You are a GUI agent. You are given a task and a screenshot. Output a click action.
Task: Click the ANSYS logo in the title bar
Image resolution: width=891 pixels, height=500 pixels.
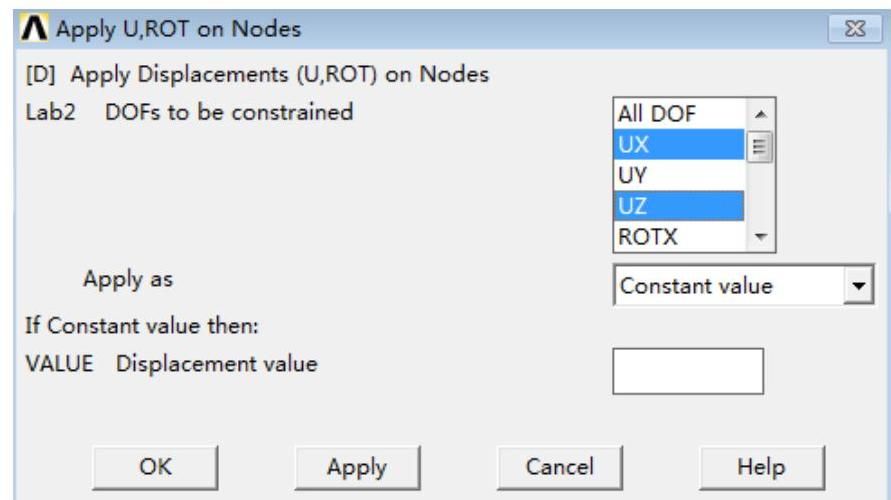coord(36,30)
